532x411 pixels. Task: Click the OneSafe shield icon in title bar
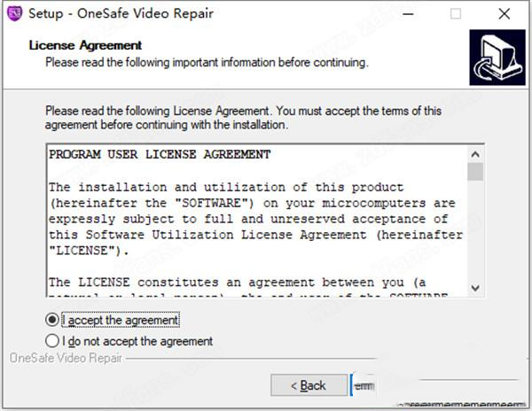click(x=14, y=13)
